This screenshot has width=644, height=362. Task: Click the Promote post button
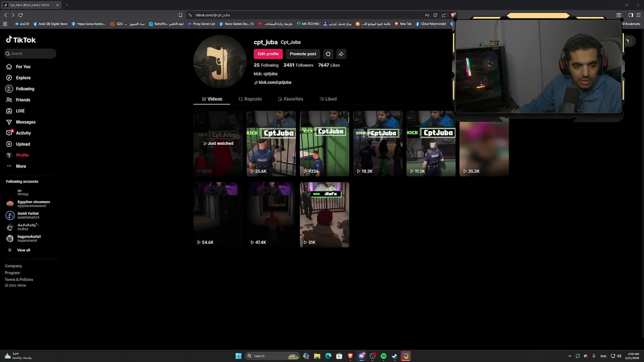(303, 54)
